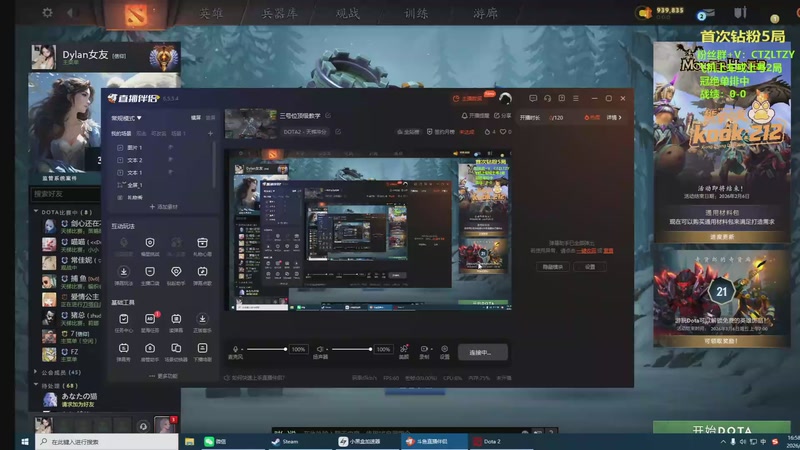Open the shield challenge interactive icon

pyautogui.click(x=150, y=243)
